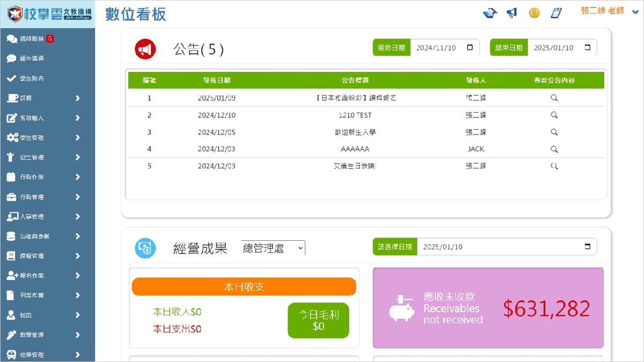
Task: Select the 學生點名 checkmark icon
Action: 11,78
